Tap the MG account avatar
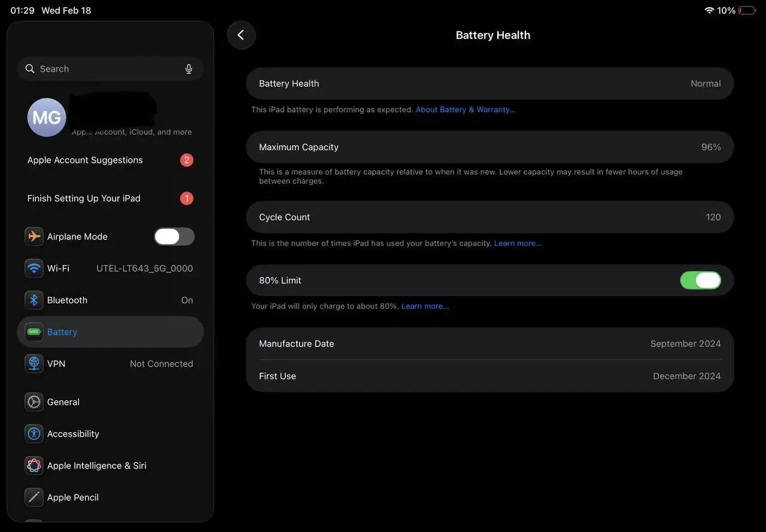The image size is (766, 532). [47, 117]
